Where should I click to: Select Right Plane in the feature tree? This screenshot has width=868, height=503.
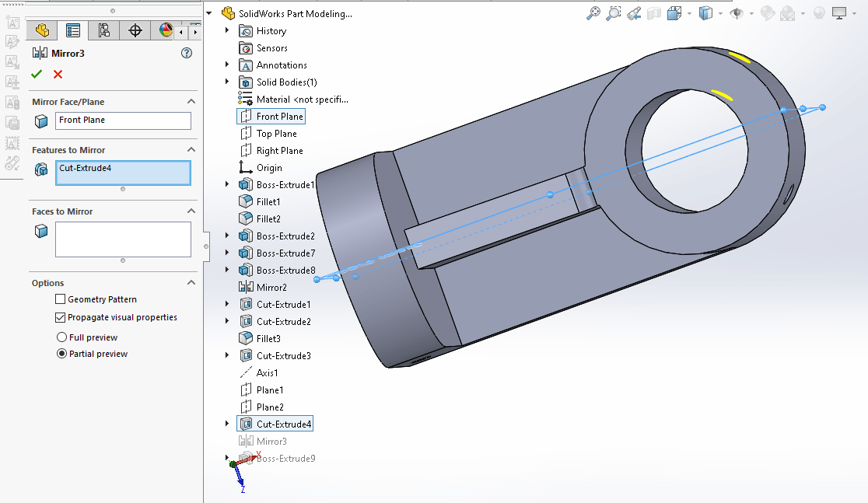(x=279, y=151)
